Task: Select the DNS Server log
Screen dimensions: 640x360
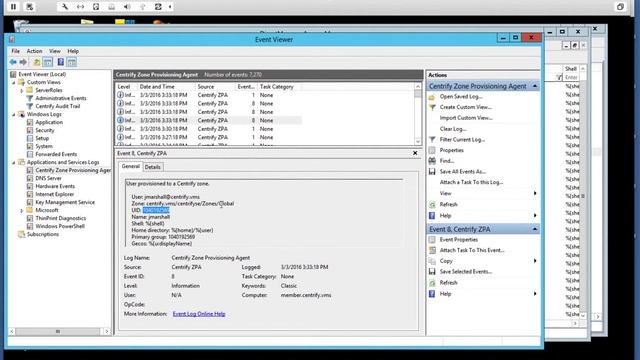Action: pos(48,178)
